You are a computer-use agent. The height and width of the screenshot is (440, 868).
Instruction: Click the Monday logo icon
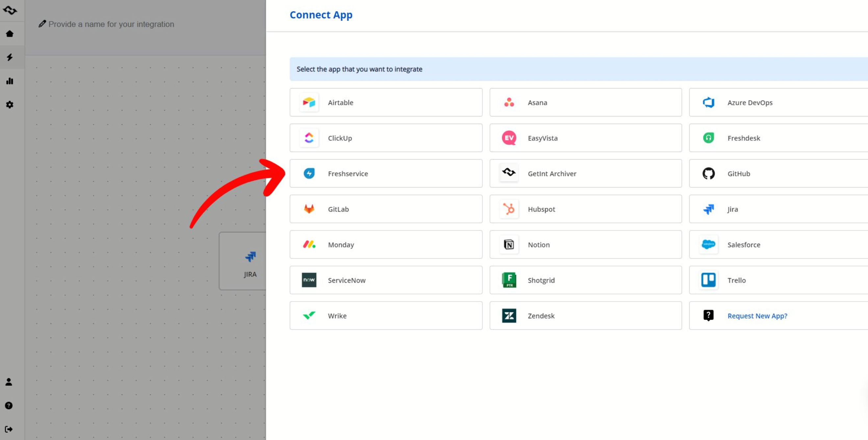309,244
